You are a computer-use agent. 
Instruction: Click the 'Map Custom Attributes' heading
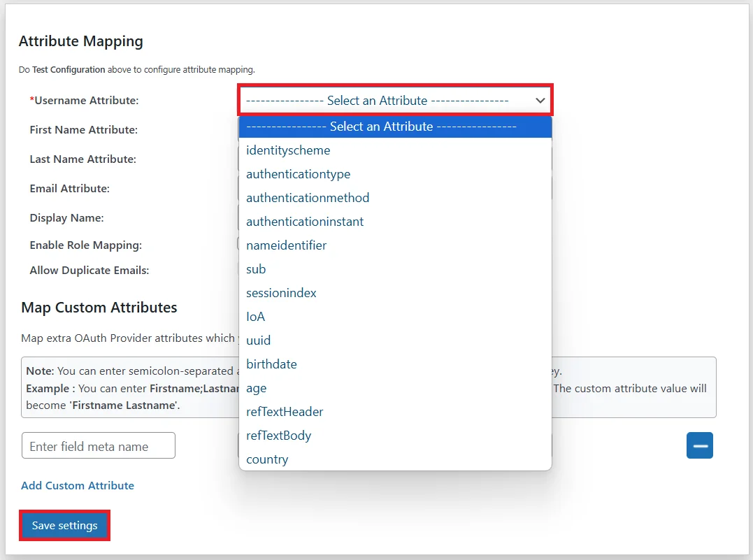[x=99, y=308]
